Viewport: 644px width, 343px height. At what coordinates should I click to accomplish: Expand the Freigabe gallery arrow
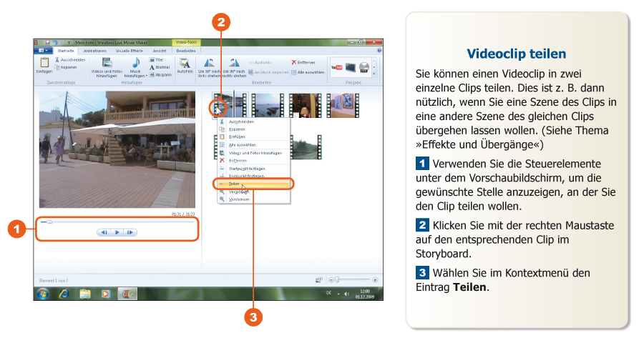click(374, 73)
